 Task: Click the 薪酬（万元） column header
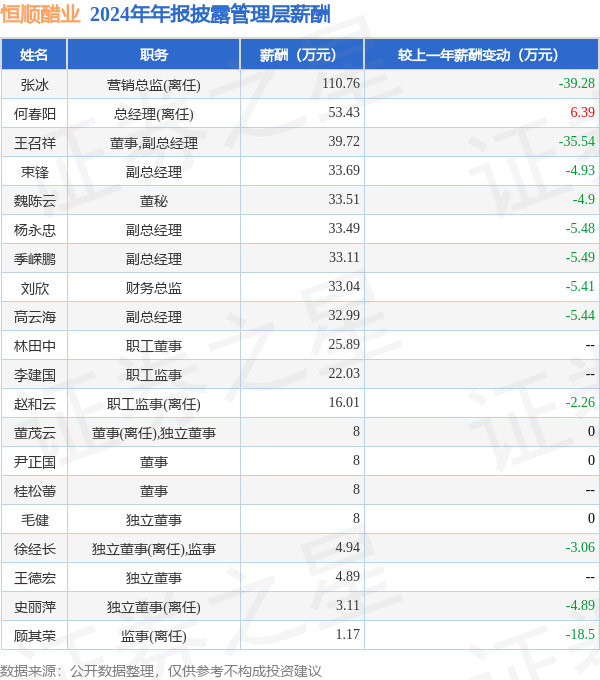(302, 55)
